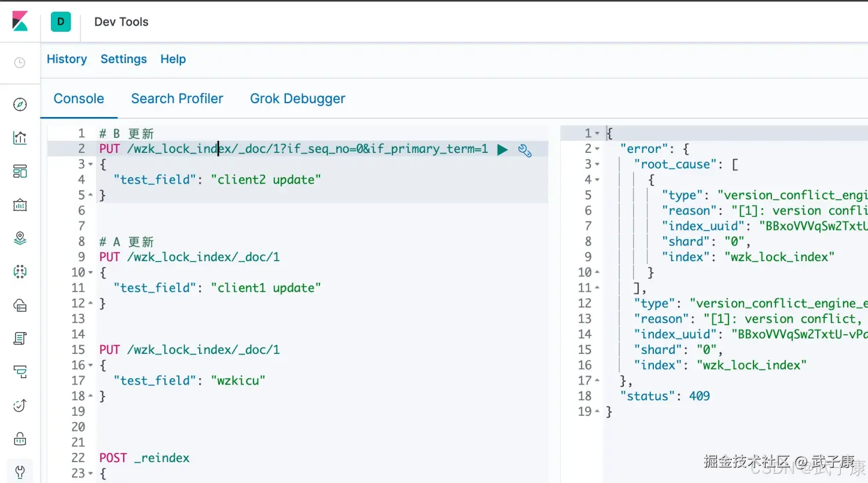868x483 pixels.
Task: Fold "root_cause" array in response line 3
Action: [597, 165]
